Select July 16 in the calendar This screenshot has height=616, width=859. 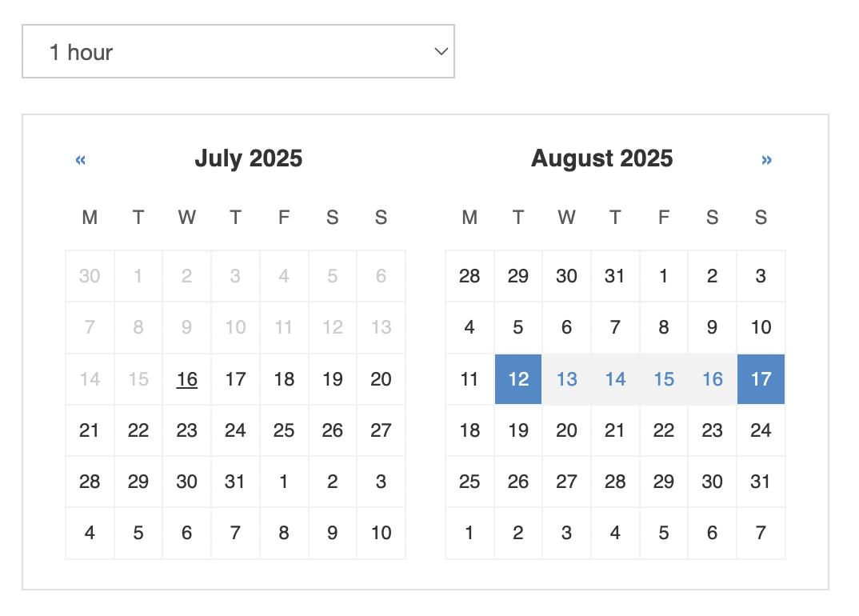(187, 379)
